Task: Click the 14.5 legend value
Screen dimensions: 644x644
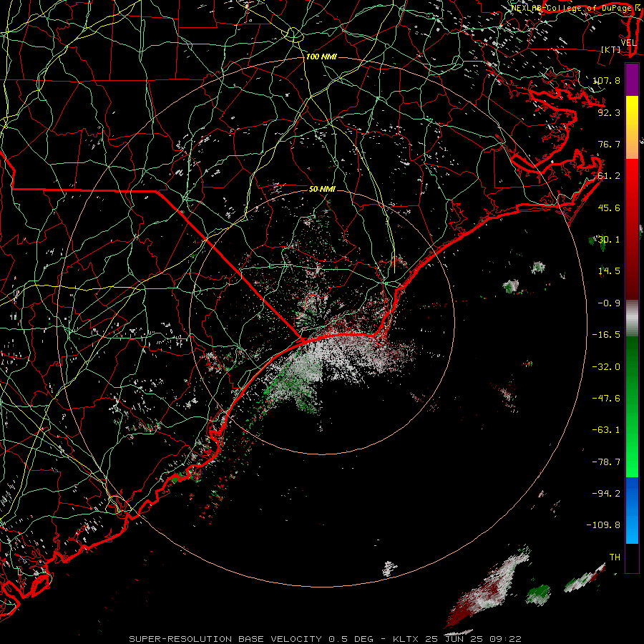Action: (609, 271)
